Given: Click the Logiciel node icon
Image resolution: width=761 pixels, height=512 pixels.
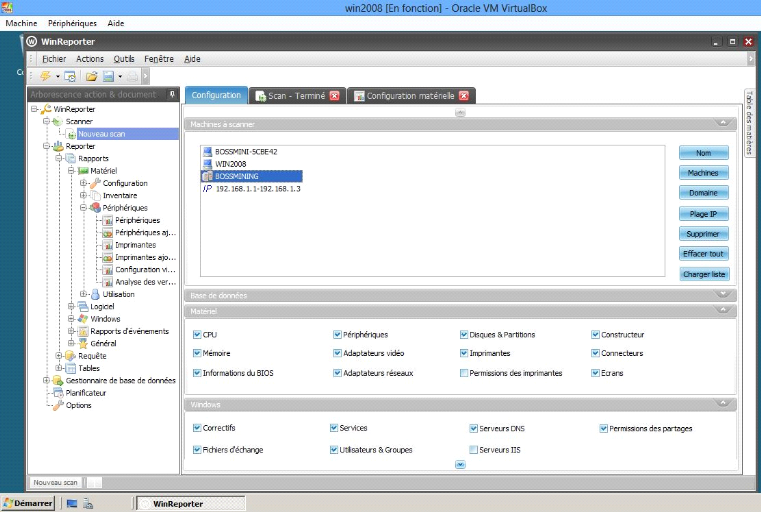Looking at the screenshot, I should point(83,306).
